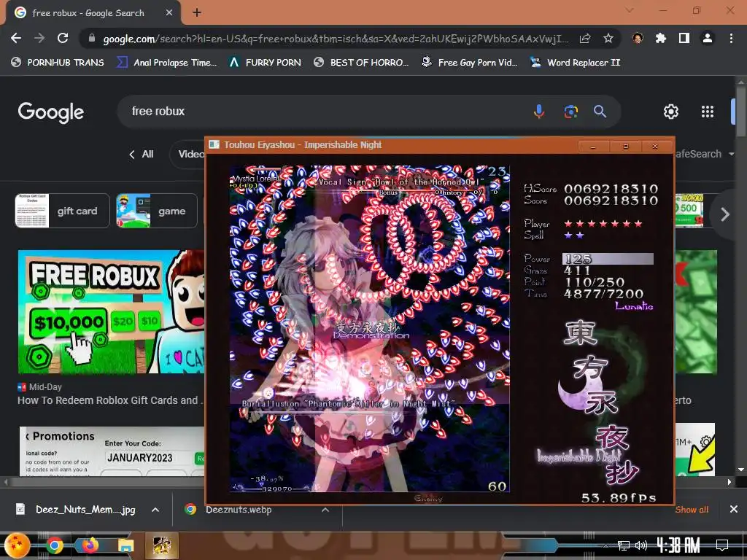
Task: Click Chrome's forward navigation arrow
Action: [39, 38]
